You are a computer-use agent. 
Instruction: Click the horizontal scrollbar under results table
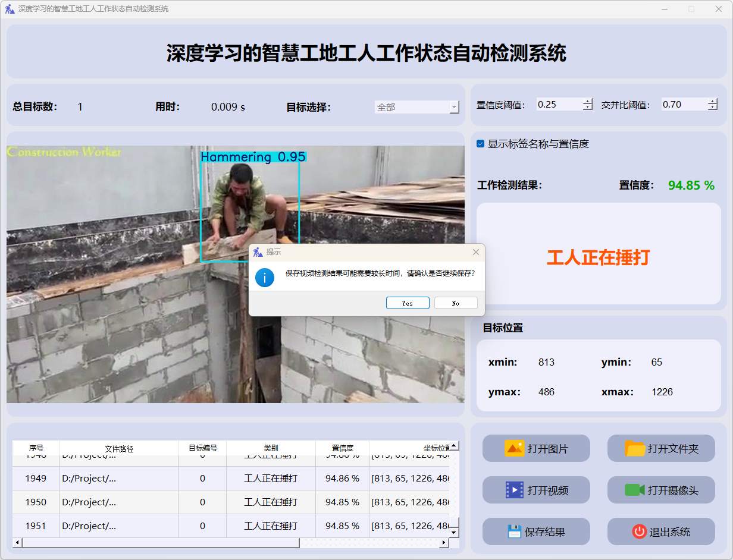coord(161,543)
